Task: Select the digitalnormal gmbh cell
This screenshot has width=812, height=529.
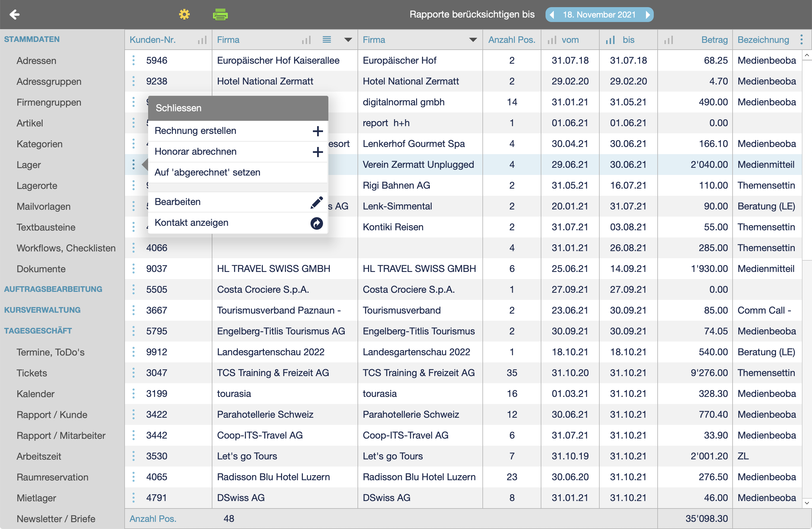Action: [x=420, y=102]
